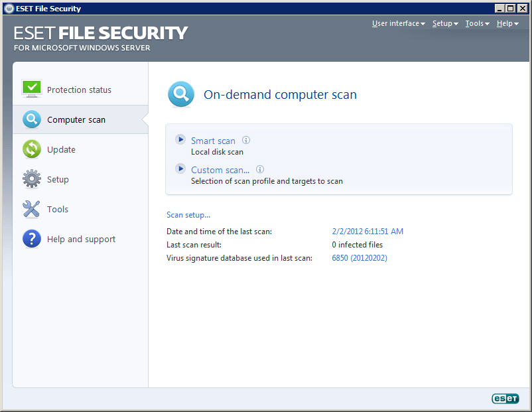Open the Tools dropdown in top menu
This screenshot has width=532, height=412.
[x=477, y=23]
